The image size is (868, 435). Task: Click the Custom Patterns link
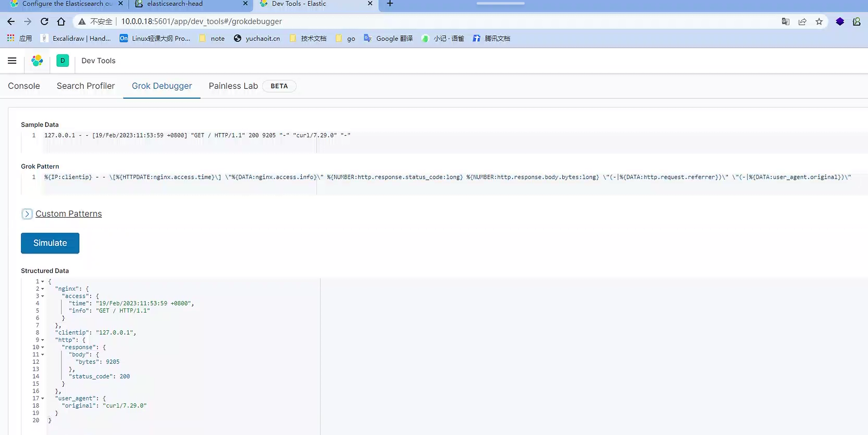point(68,214)
